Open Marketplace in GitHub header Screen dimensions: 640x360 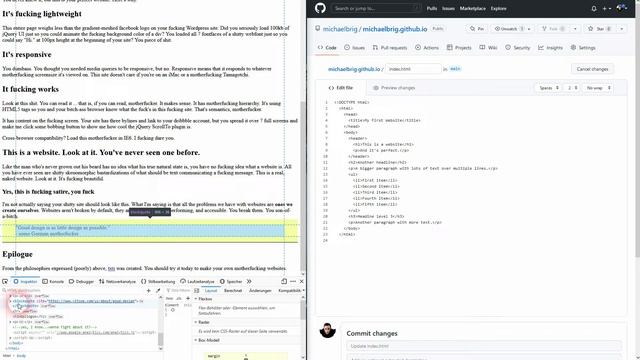473,9
